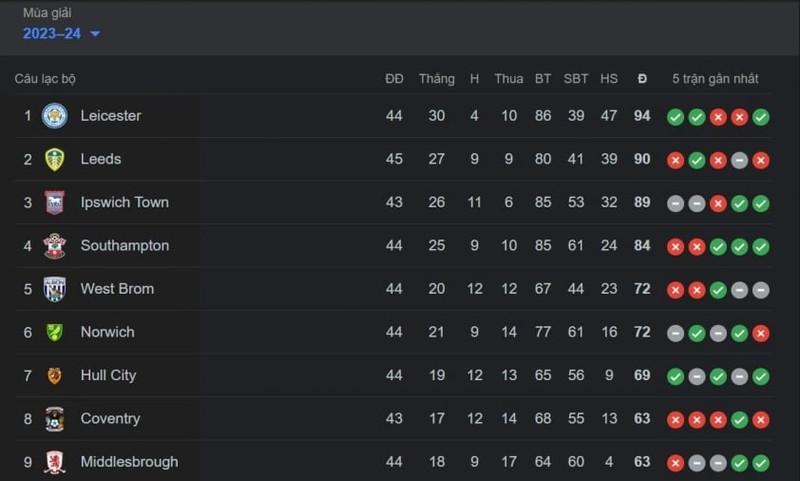This screenshot has width=800, height=481.
Task: Click the Ipswich Town crest icon
Action: pyautogui.click(x=55, y=202)
